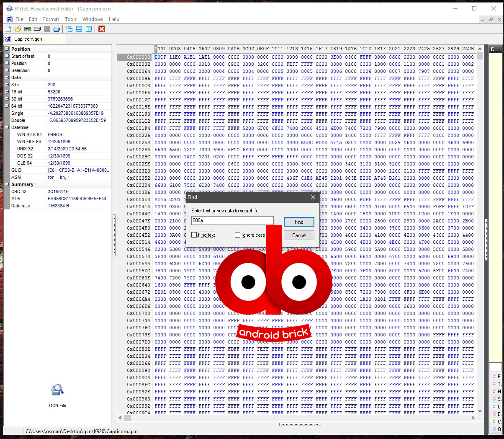Click the disk drive toolbar icon
The height and width of the screenshot is (439, 504).
click(37, 29)
